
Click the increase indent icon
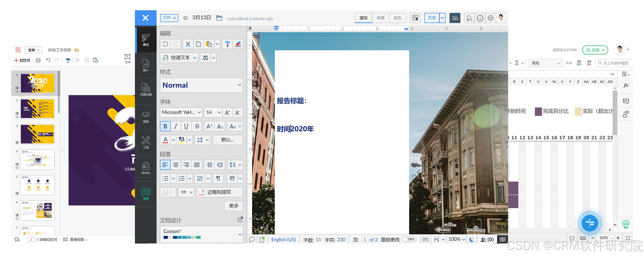(x=209, y=165)
